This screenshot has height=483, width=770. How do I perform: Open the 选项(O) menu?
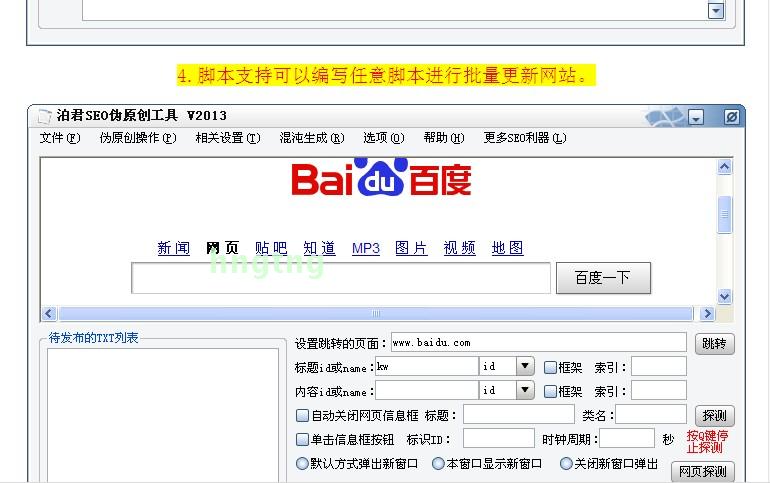384,138
